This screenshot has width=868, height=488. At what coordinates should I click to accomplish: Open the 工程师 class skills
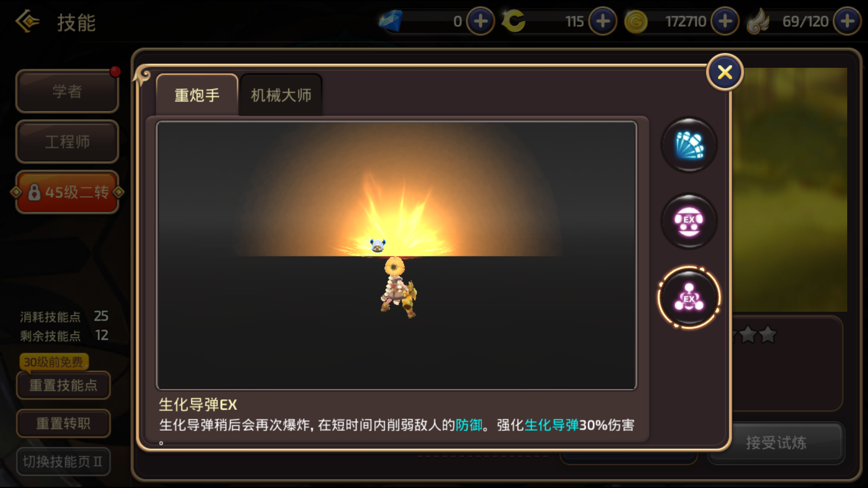click(67, 141)
